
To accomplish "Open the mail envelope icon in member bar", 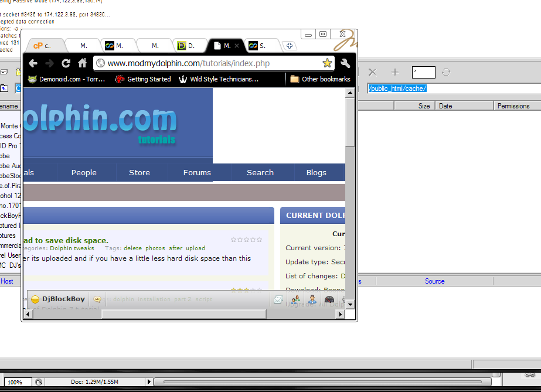I will (x=278, y=299).
